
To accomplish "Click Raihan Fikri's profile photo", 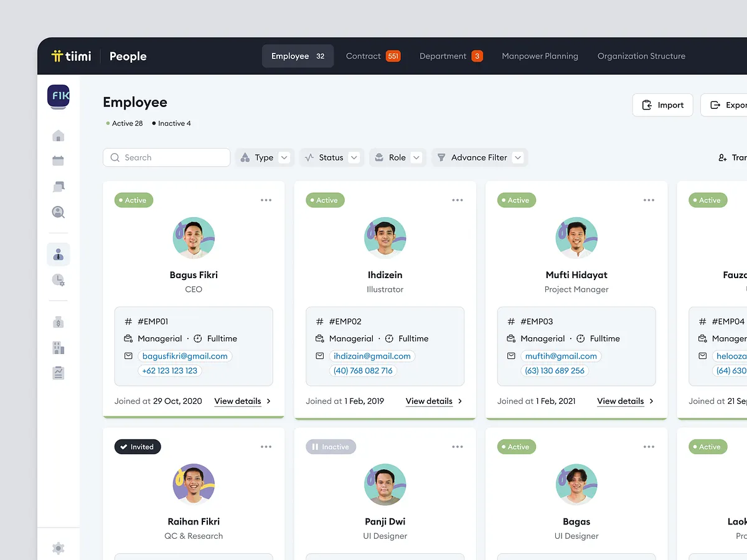I will [194, 484].
